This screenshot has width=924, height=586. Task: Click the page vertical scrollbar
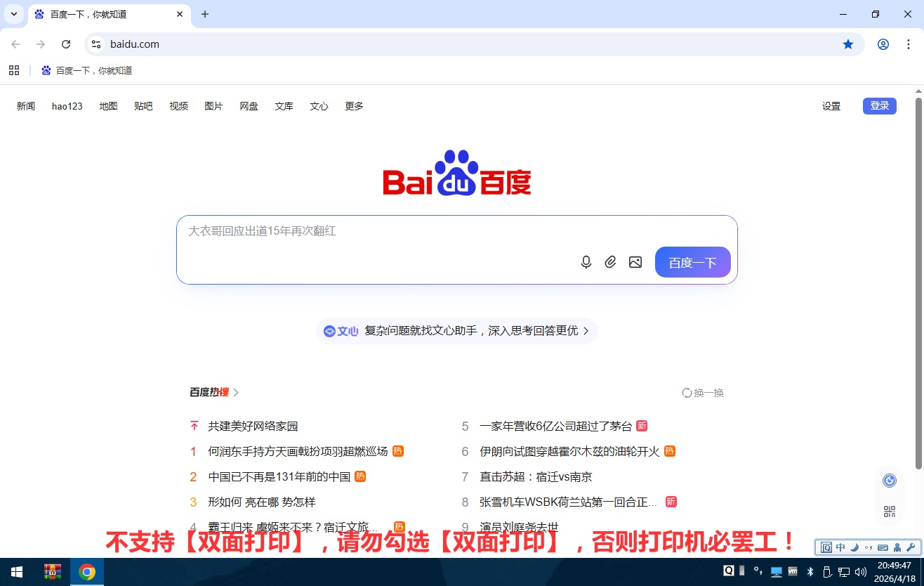click(x=918, y=281)
